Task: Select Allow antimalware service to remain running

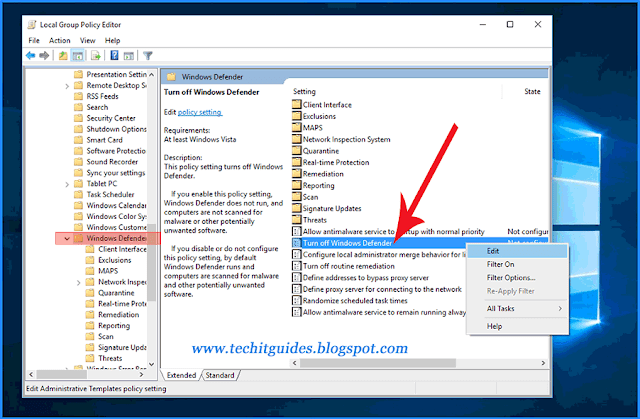Action: tap(379, 312)
